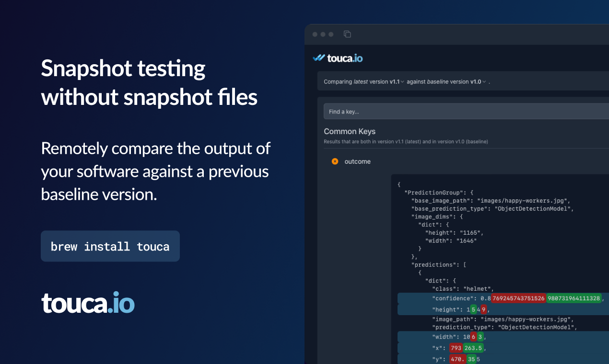609x364 pixels.
Task: Open the latest version v1.1 dropdown
Action: pos(397,82)
